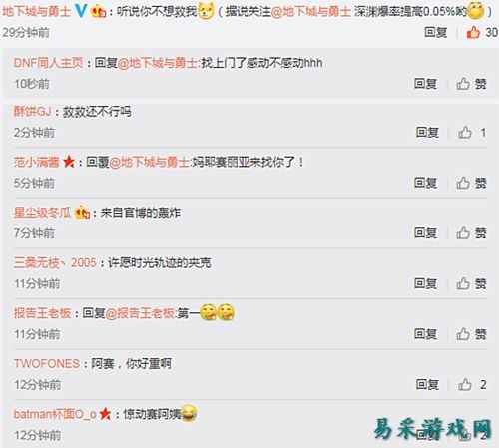The height and width of the screenshot is (448, 499).
Task: Visit DNF同人主页's profile
Action: tap(48, 63)
